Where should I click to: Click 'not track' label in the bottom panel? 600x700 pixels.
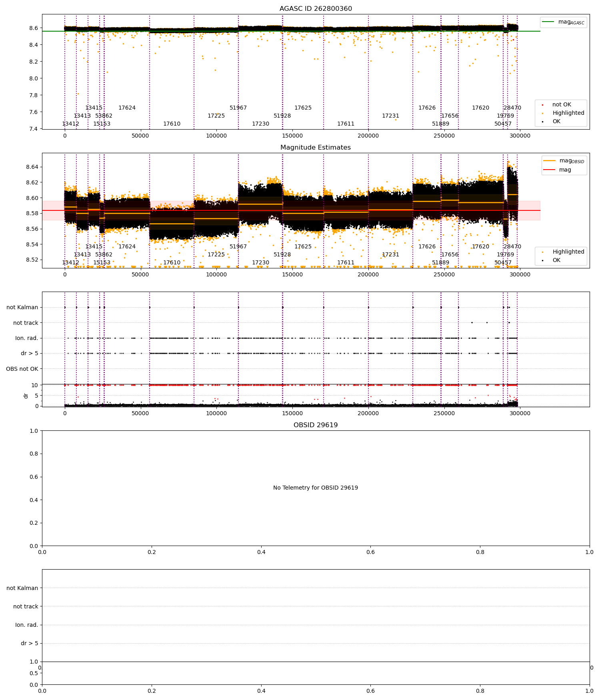click(x=26, y=606)
